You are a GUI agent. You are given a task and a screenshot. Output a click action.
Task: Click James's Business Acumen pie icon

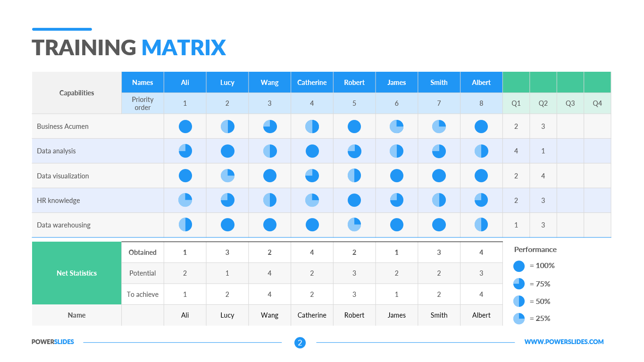pyautogui.click(x=397, y=126)
